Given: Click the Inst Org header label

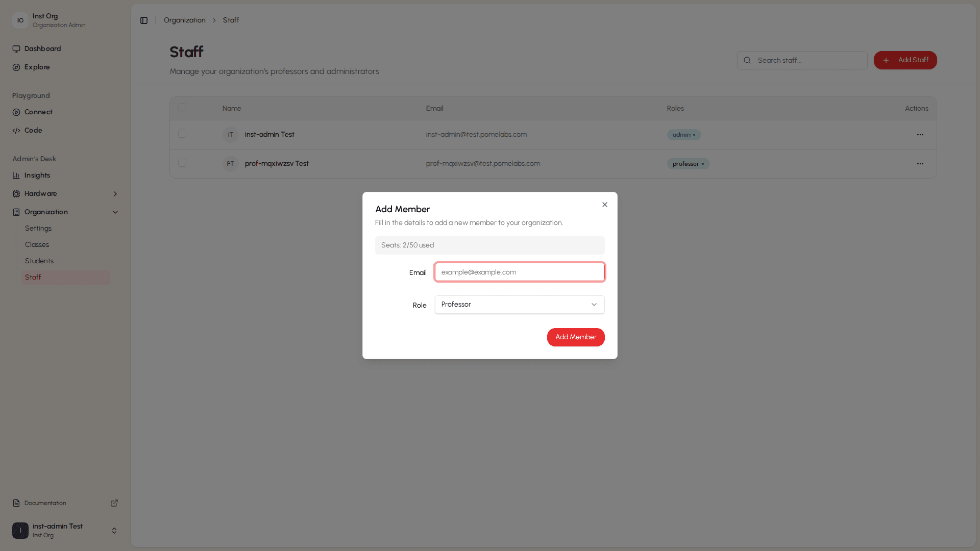Looking at the screenshot, I should pos(45,16).
